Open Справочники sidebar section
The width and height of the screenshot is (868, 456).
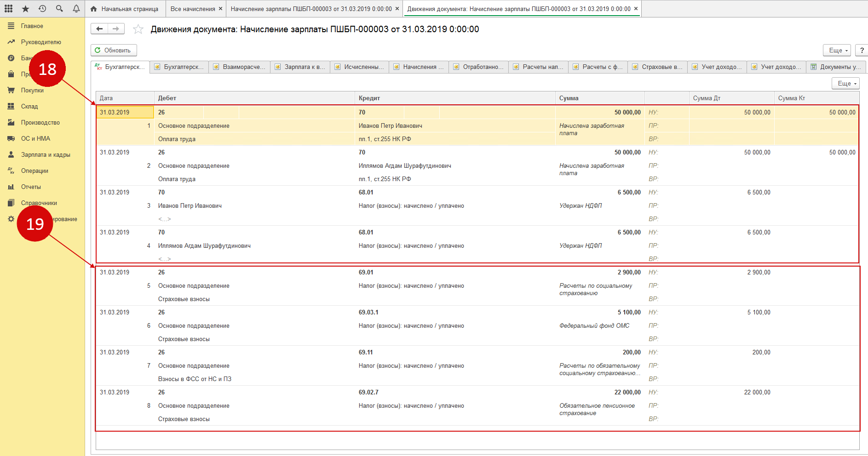[39, 203]
